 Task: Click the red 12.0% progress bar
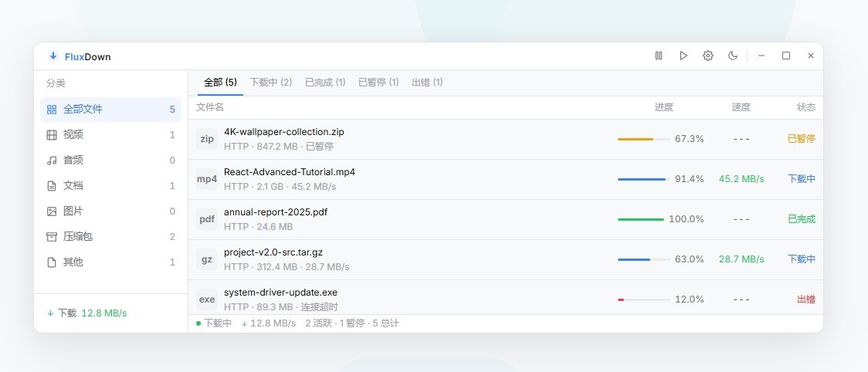(x=644, y=299)
